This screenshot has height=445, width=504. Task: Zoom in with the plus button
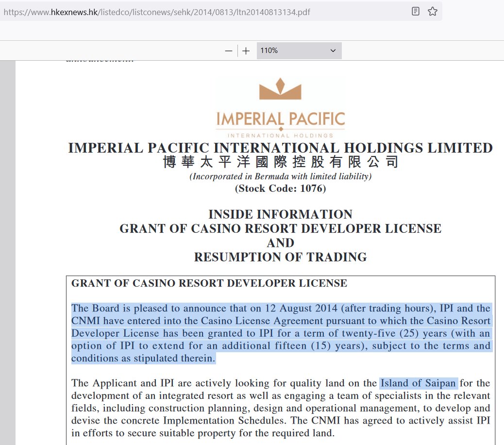pyautogui.click(x=246, y=51)
